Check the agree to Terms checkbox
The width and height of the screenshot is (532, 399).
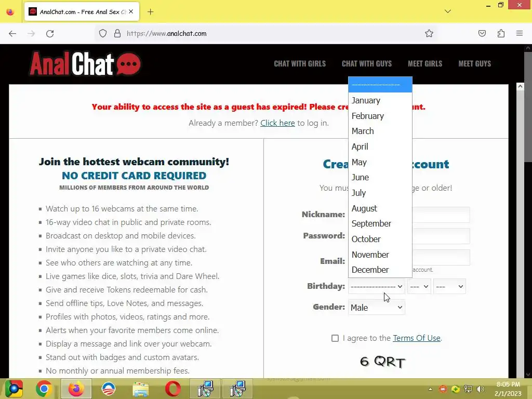335,338
